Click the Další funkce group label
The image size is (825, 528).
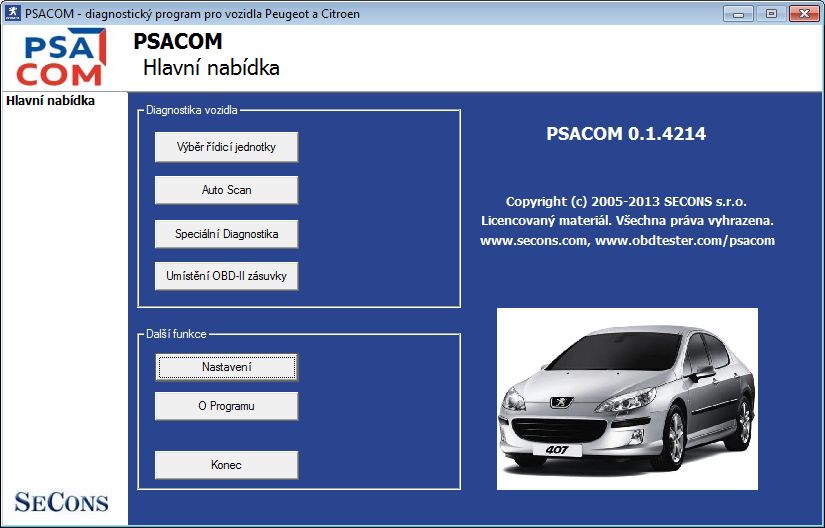tap(176, 334)
